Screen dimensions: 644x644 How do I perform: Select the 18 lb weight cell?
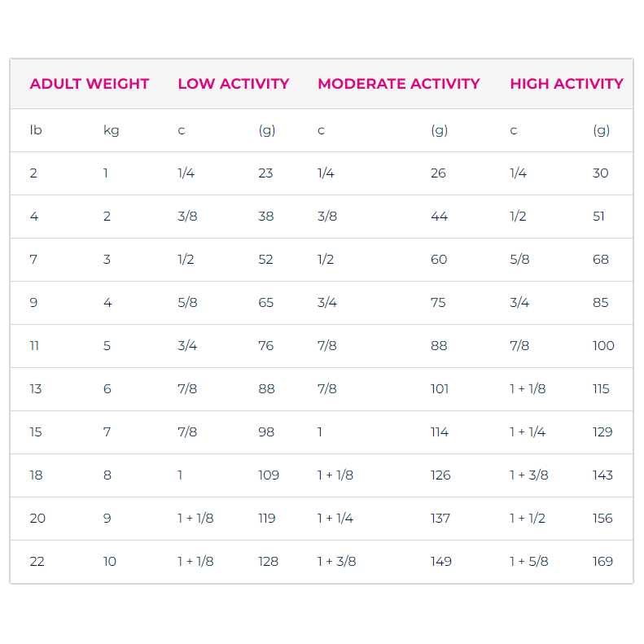pos(36,475)
